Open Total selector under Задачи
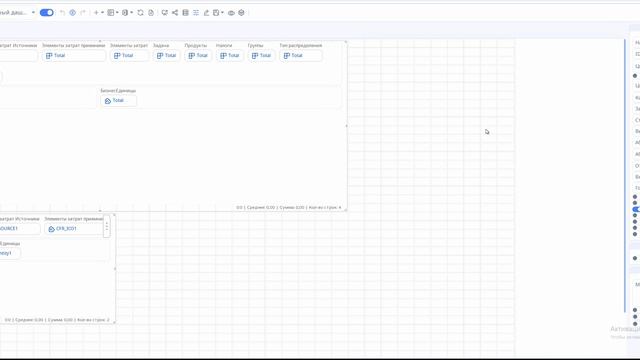 (x=167, y=56)
